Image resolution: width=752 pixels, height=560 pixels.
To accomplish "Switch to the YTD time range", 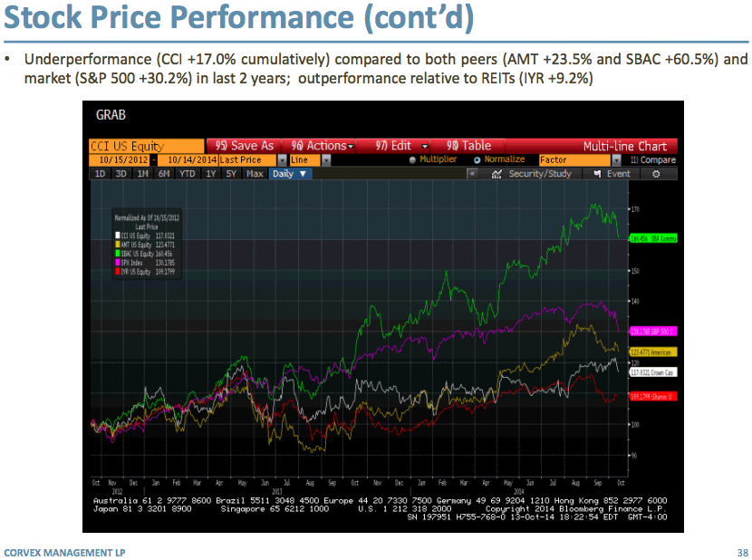I will (187, 174).
